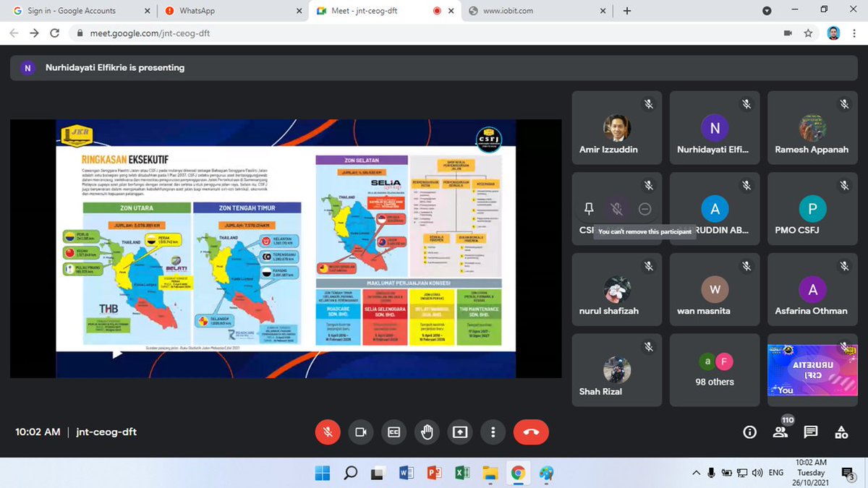The image size is (868, 488).
Task: Open Meet's more options menu
Action: [x=493, y=432]
